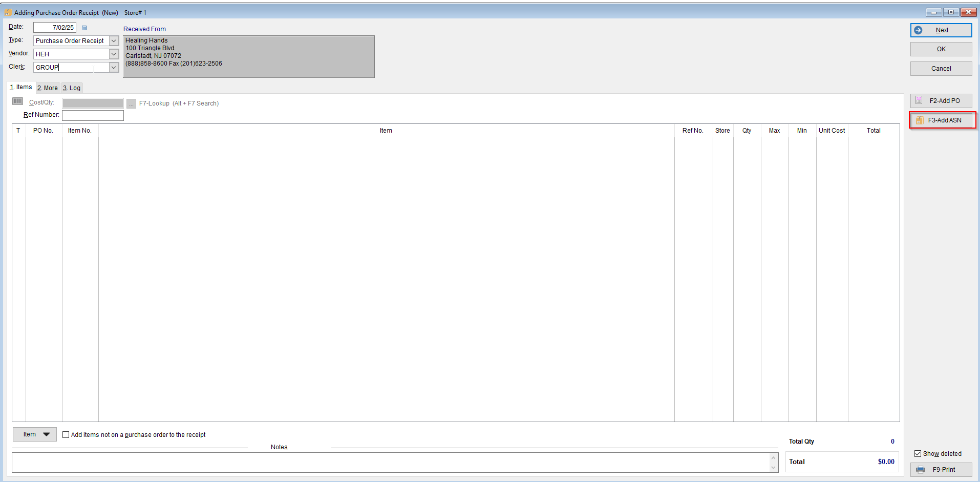Viewport: 980px width, 482px height.
Task: Click the barcode scanner icon
Action: (18, 101)
